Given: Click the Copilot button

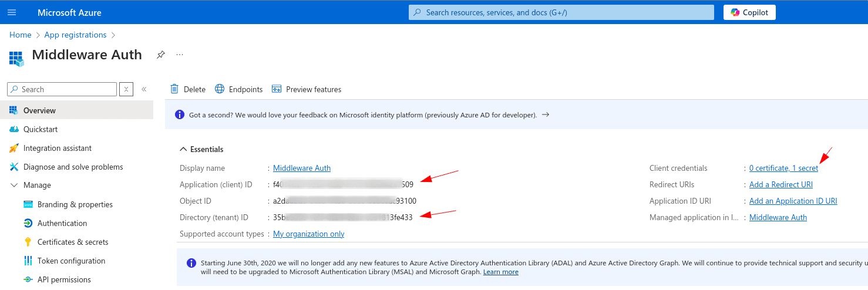Looking at the screenshot, I should (749, 12).
